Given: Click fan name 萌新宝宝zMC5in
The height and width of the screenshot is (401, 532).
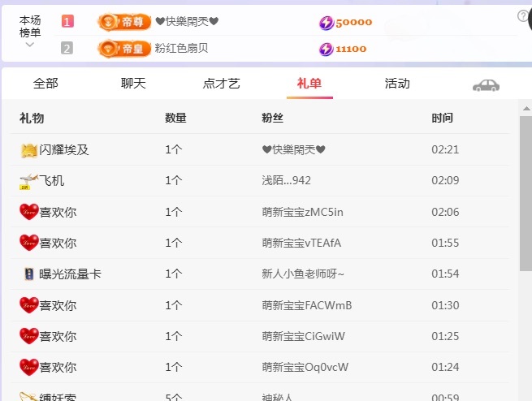Looking at the screenshot, I should click(303, 212).
